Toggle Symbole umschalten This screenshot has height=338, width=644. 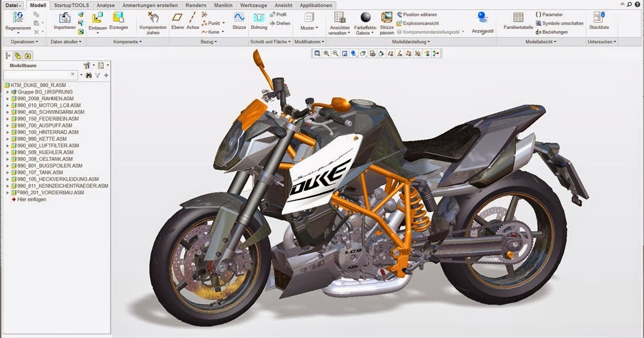click(x=560, y=23)
